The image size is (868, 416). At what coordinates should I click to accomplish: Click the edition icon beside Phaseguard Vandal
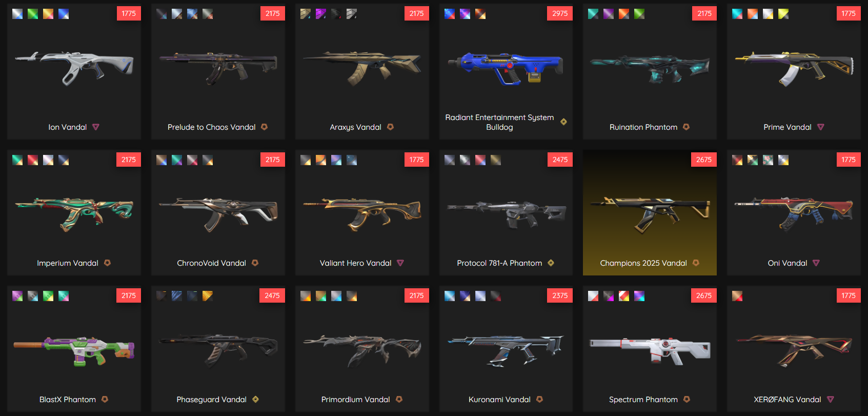coord(255,399)
